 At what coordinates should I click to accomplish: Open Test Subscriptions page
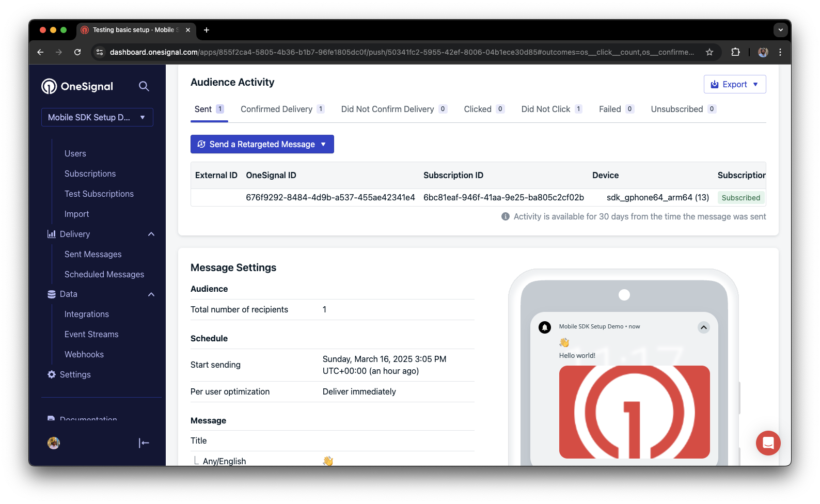point(99,194)
